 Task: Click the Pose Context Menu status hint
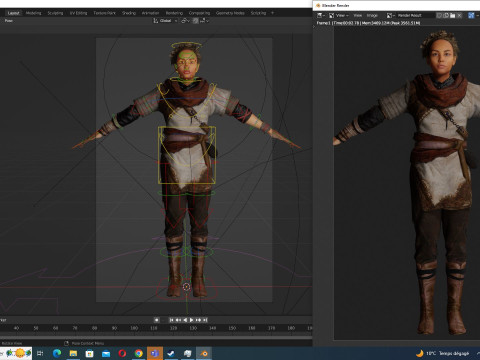tap(88, 343)
